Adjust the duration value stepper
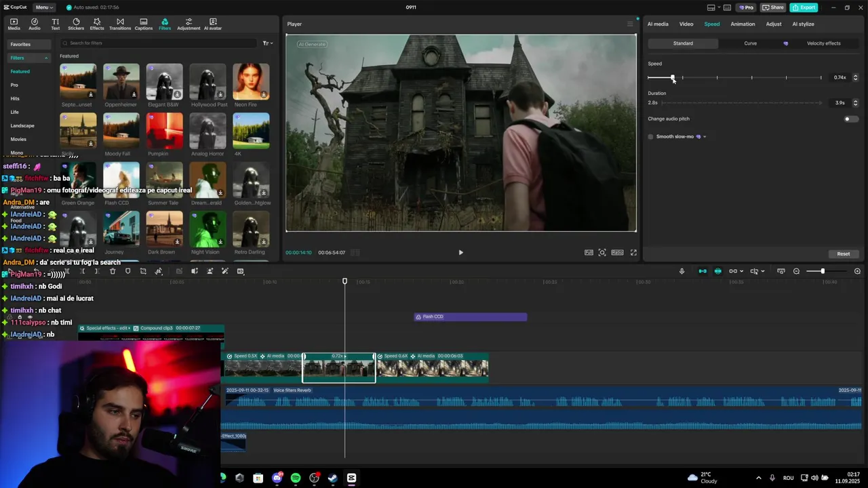 click(855, 103)
